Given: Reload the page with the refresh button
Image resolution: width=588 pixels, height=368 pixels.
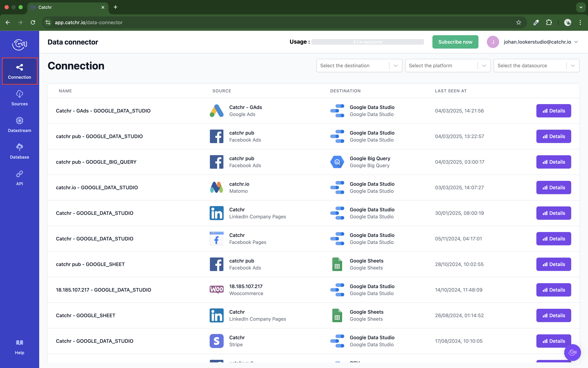Looking at the screenshot, I should coord(33,22).
